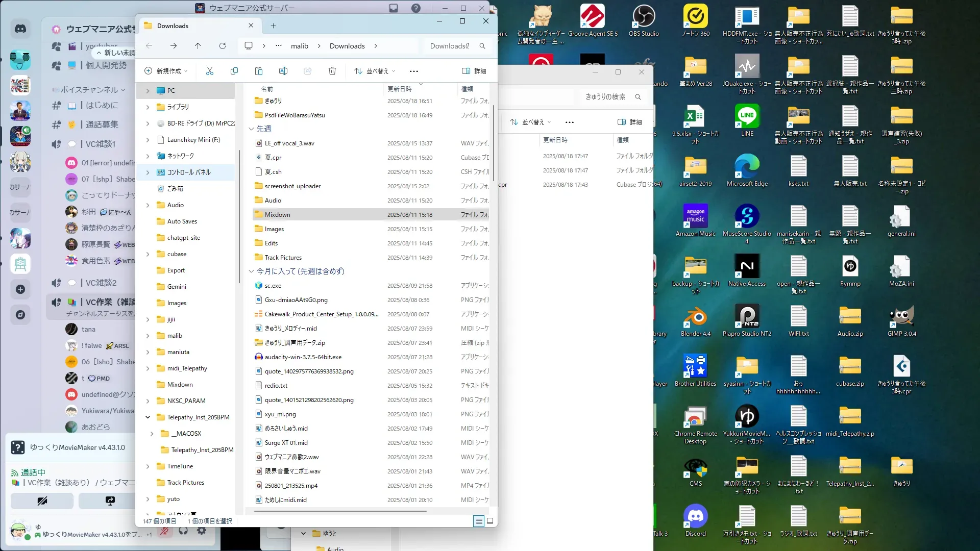Click the Refresh icon in Downloads window
This screenshot has height=551, width=980.
point(223,46)
